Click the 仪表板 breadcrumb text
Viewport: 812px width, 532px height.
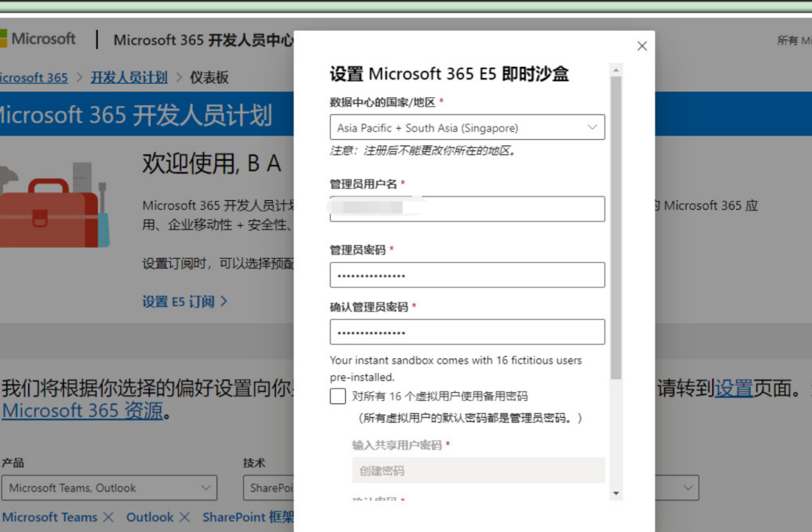[209, 78]
